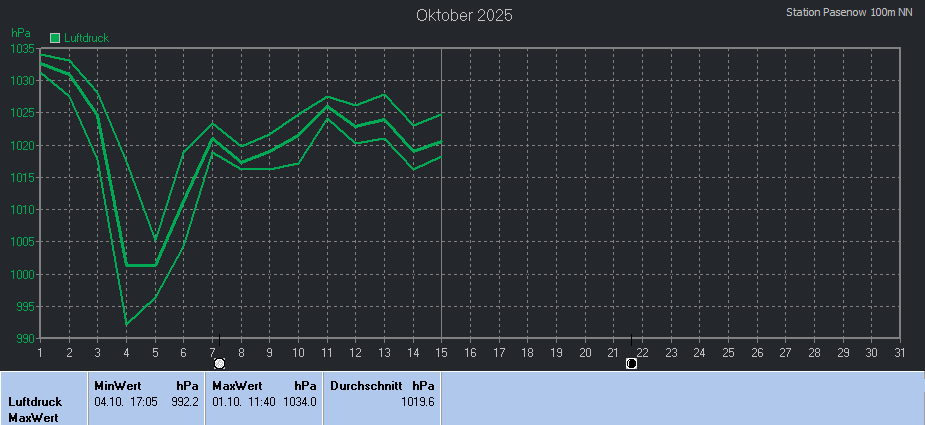Click the 1035 label on the y-axis
The width and height of the screenshot is (925, 425).
21,48
